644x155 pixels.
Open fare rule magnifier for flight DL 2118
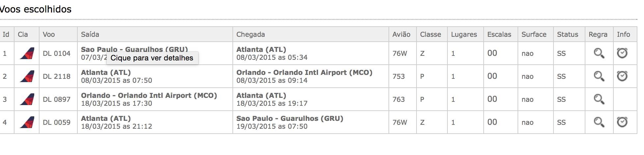[x=599, y=76]
